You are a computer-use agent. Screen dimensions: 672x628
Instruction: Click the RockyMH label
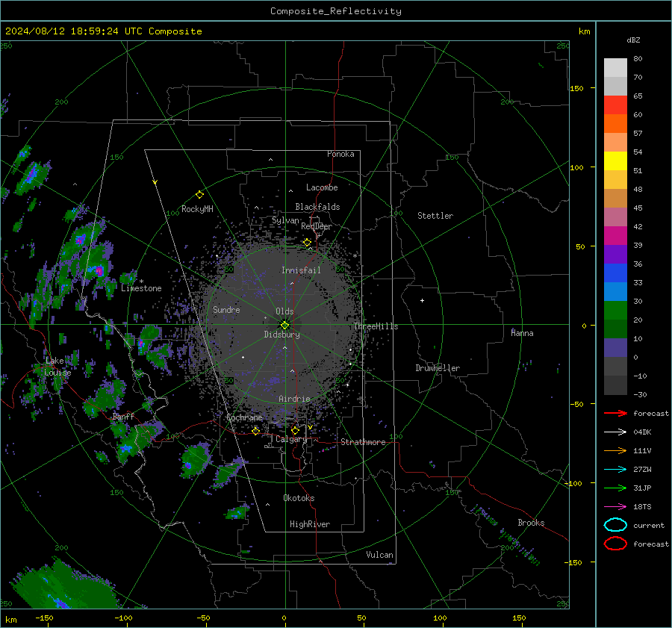[197, 209]
